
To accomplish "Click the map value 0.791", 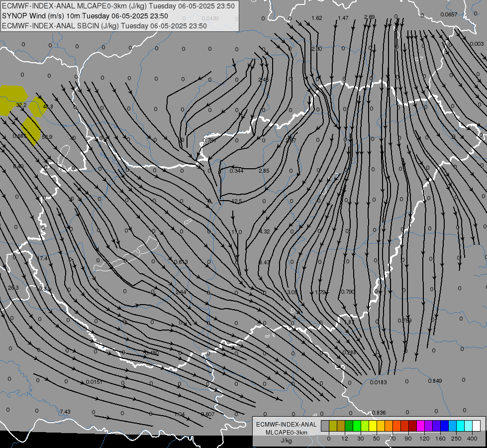I will [209, 140].
